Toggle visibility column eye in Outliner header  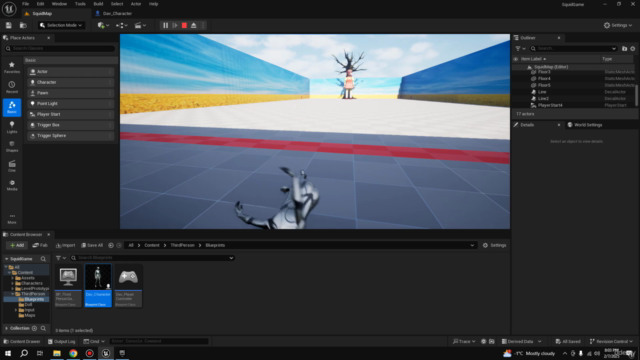[x=516, y=59]
